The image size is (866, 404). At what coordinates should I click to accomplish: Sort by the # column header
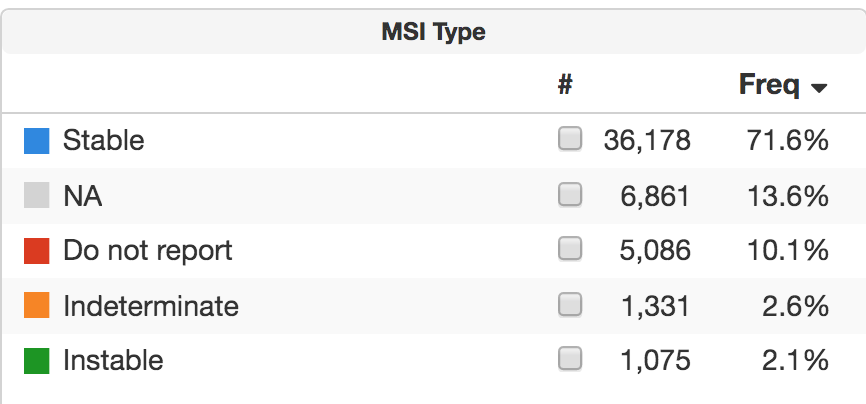tap(565, 86)
